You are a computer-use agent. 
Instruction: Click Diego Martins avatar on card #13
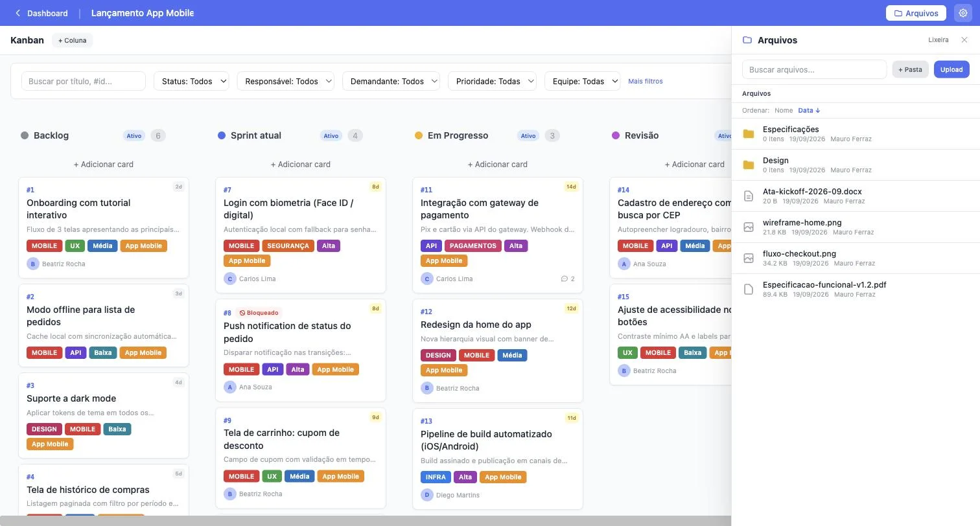point(426,495)
